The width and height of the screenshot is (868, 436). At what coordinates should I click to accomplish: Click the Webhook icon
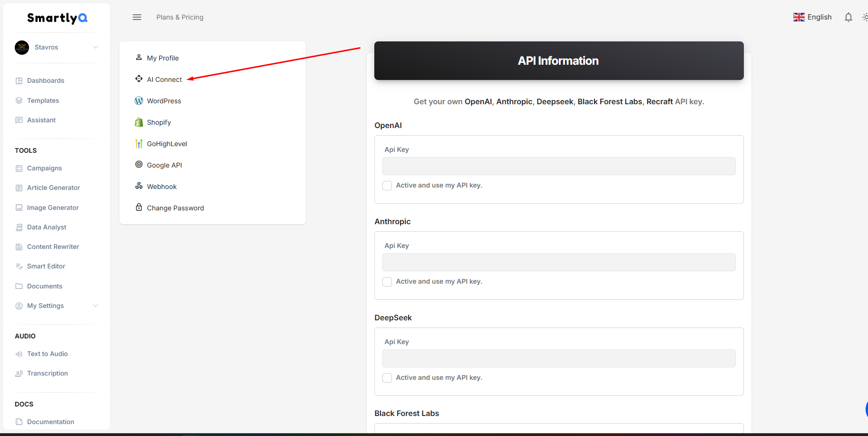tap(139, 186)
